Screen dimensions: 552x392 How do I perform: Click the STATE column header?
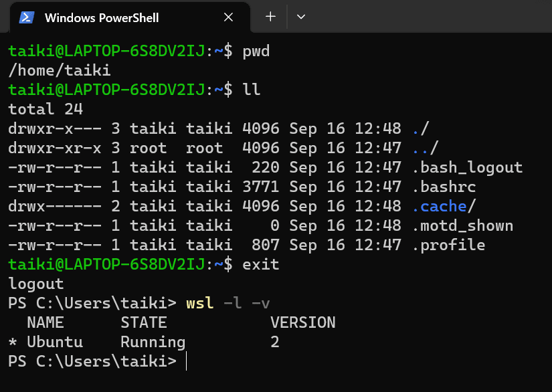(144, 322)
